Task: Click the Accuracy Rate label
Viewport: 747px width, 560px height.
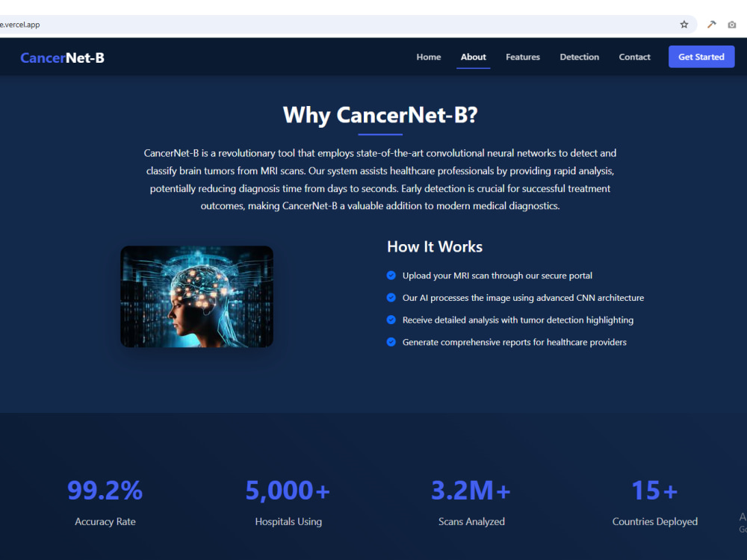Action: [105, 521]
